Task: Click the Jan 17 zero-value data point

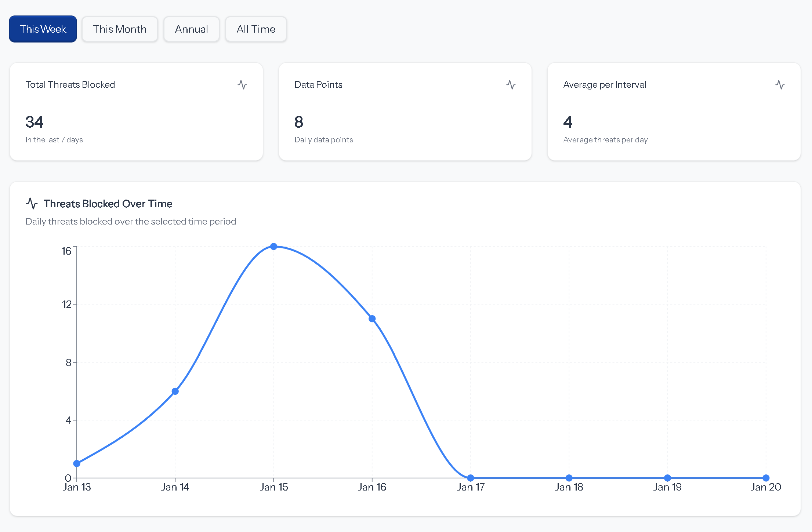Action: (x=471, y=477)
